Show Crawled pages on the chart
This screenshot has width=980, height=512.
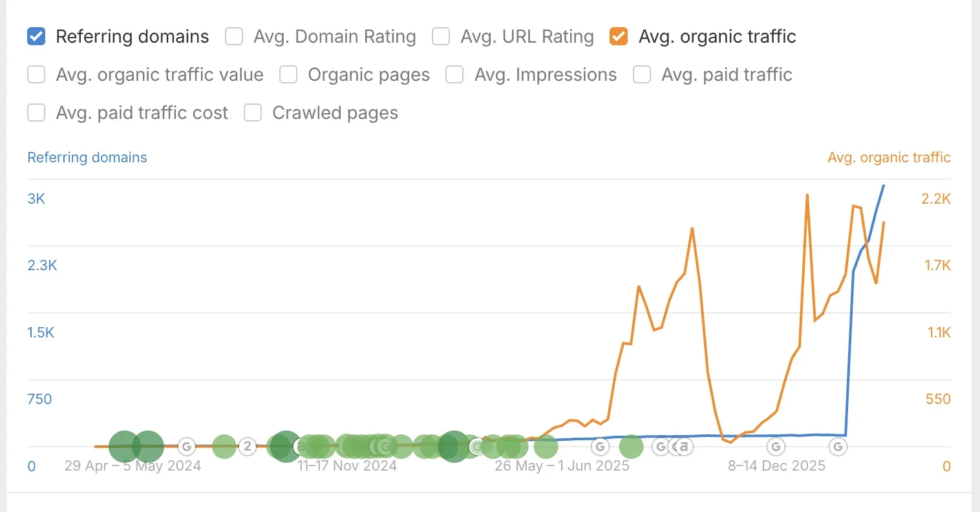[253, 113]
